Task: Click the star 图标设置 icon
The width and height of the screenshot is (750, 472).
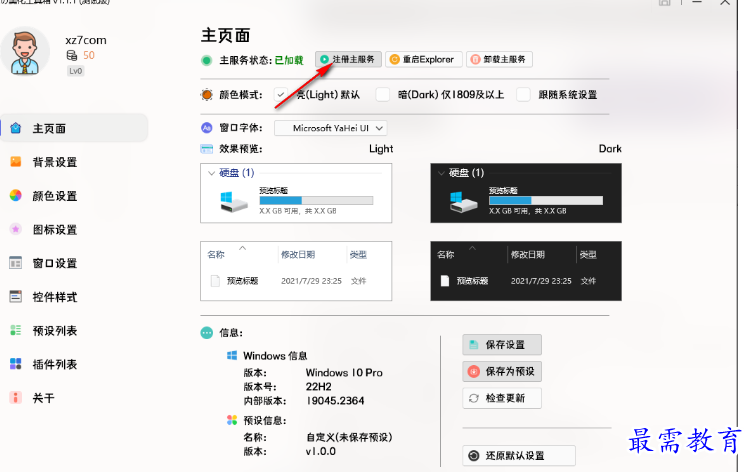Action: click(16, 229)
